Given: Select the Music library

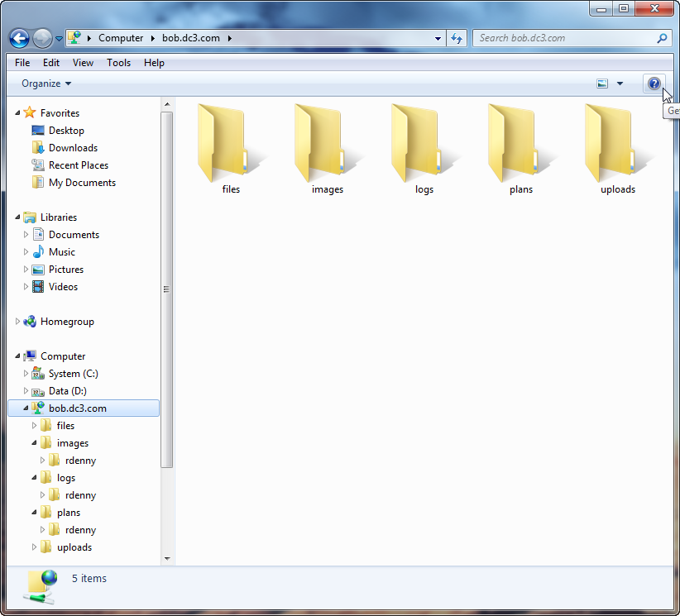Looking at the screenshot, I should (x=61, y=252).
